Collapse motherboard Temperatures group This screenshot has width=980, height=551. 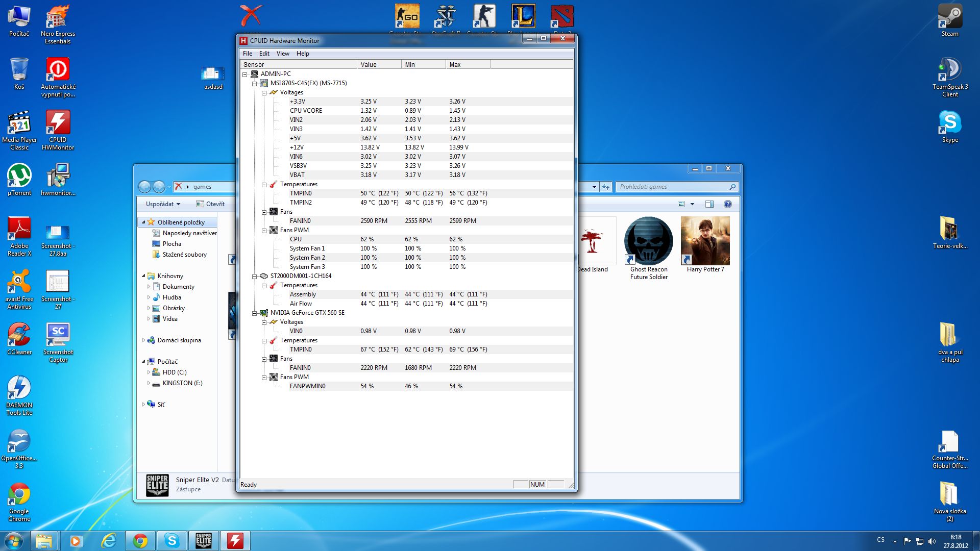click(264, 185)
